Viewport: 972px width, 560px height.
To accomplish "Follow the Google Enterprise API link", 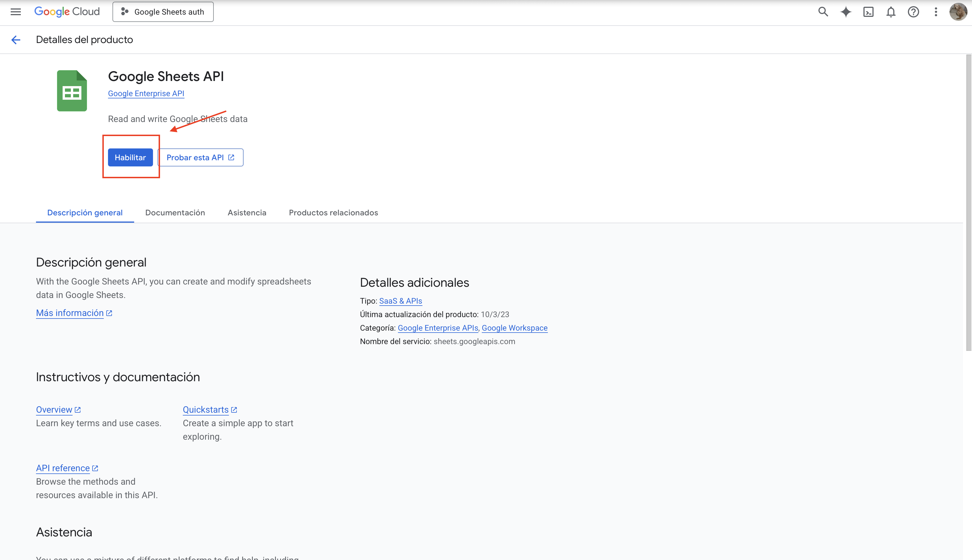I will pos(146,93).
